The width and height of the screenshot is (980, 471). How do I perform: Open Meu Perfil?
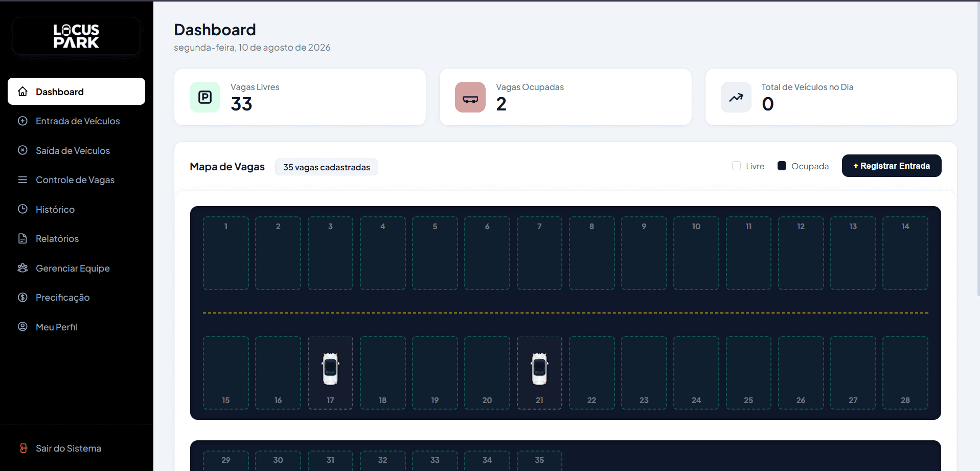76,327
